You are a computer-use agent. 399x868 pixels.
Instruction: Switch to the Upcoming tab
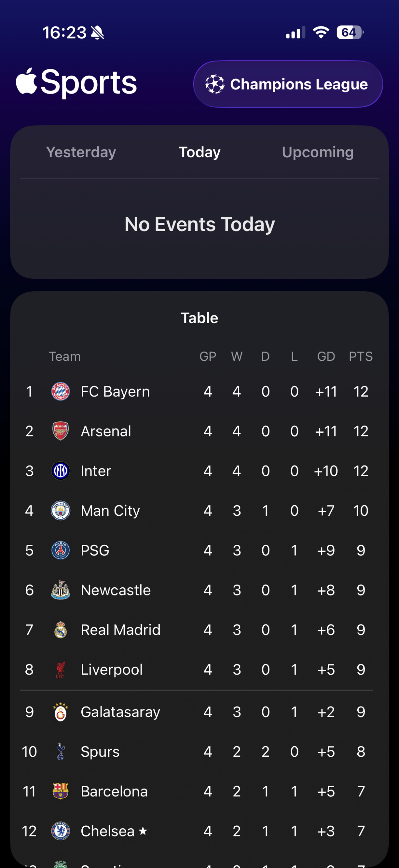pyautogui.click(x=318, y=152)
